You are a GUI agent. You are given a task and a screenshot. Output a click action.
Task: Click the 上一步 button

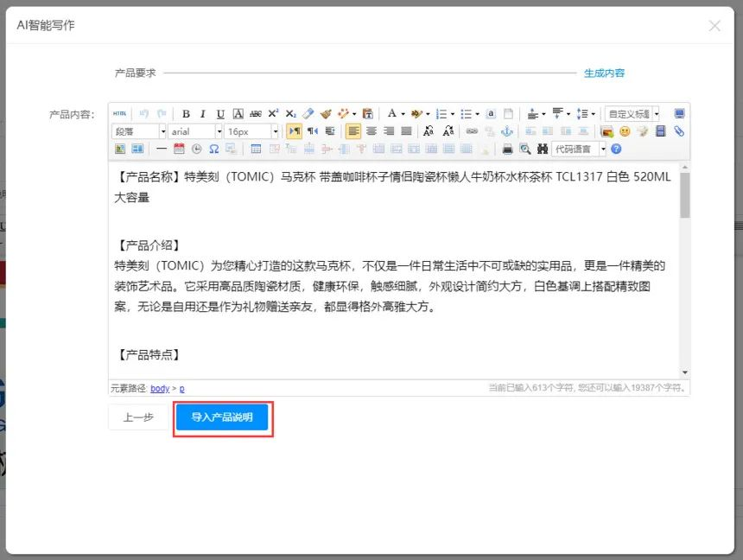click(x=138, y=417)
